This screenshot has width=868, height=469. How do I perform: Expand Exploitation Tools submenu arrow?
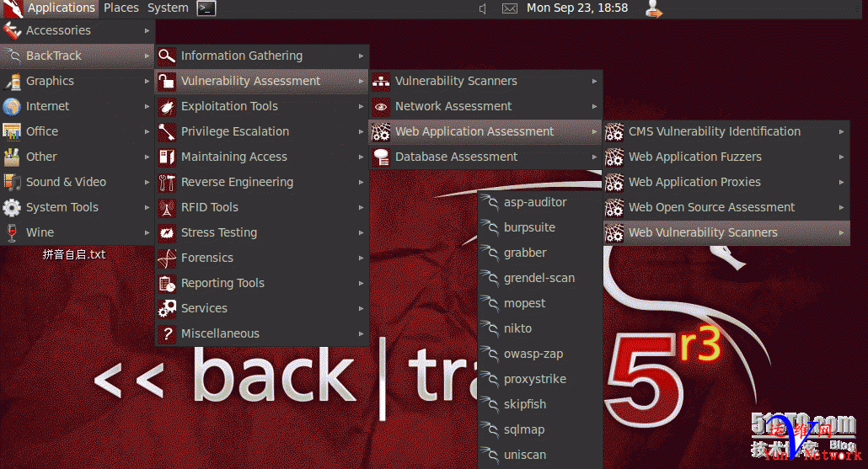361,106
